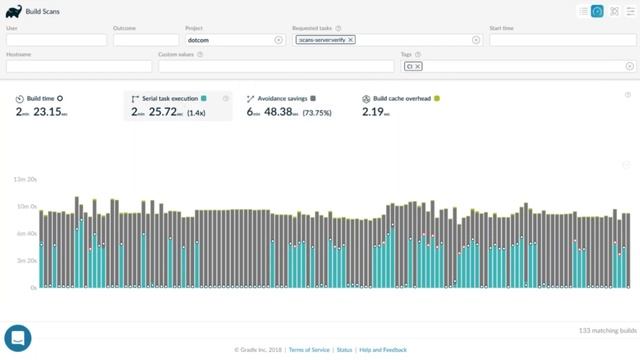This screenshot has width=640, height=360.
Task: Focus the User filter field
Action: (56, 40)
